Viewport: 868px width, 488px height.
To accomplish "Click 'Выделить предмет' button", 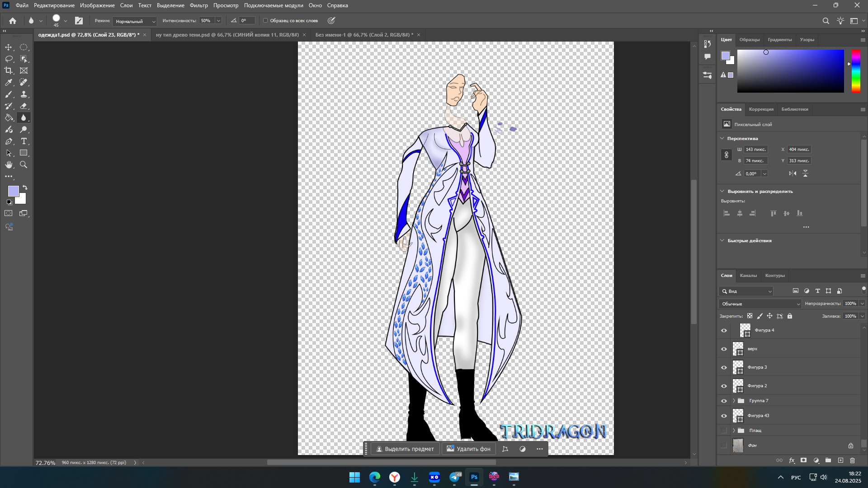I will click(405, 449).
